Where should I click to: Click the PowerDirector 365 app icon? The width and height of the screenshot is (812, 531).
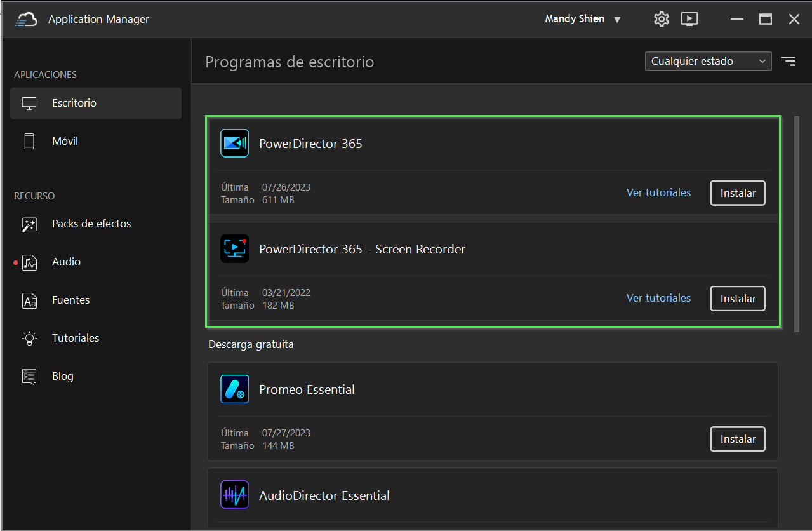[234, 143]
